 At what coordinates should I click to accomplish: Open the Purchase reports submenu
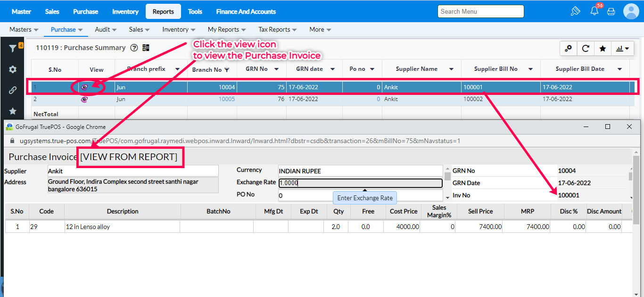tap(66, 29)
